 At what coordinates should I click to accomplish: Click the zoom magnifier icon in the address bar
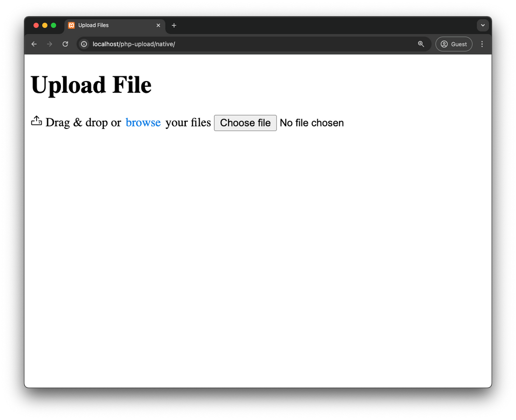click(421, 44)
